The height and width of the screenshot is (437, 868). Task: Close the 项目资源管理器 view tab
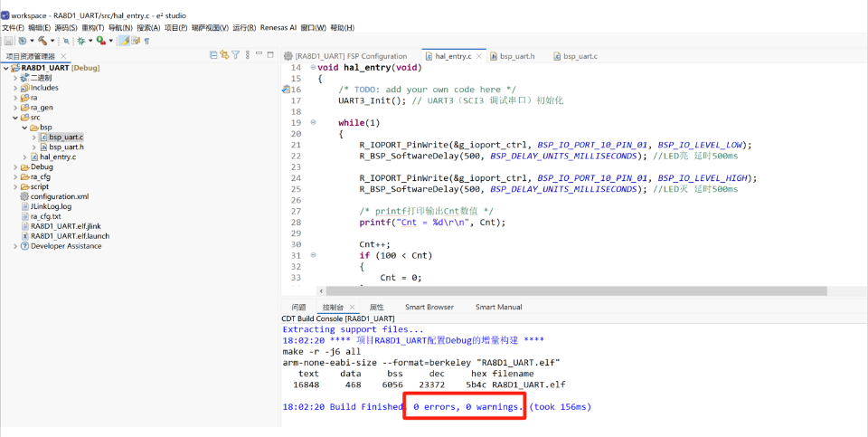tap(63, 56)
